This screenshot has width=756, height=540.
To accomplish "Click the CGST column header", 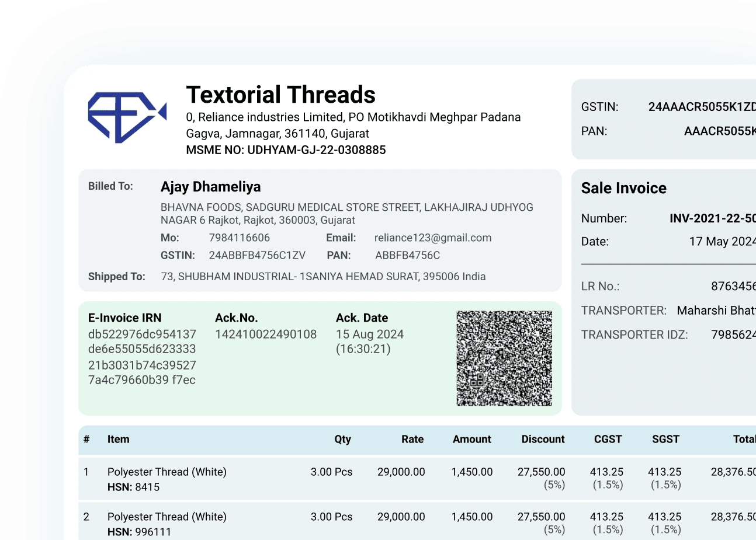I will [608, 440].
